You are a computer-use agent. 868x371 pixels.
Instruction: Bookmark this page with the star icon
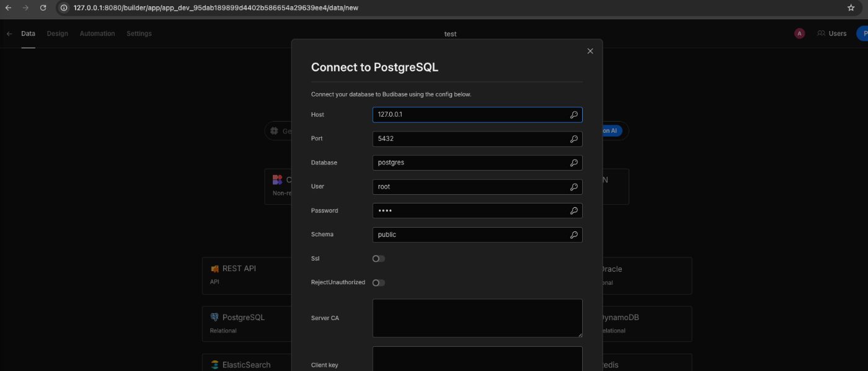click(851, 7)
